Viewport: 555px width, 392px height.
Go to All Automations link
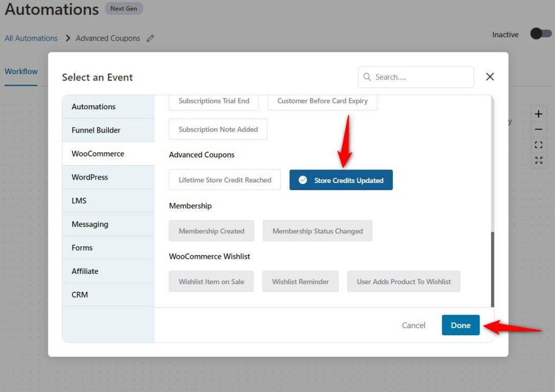point(31,38)
